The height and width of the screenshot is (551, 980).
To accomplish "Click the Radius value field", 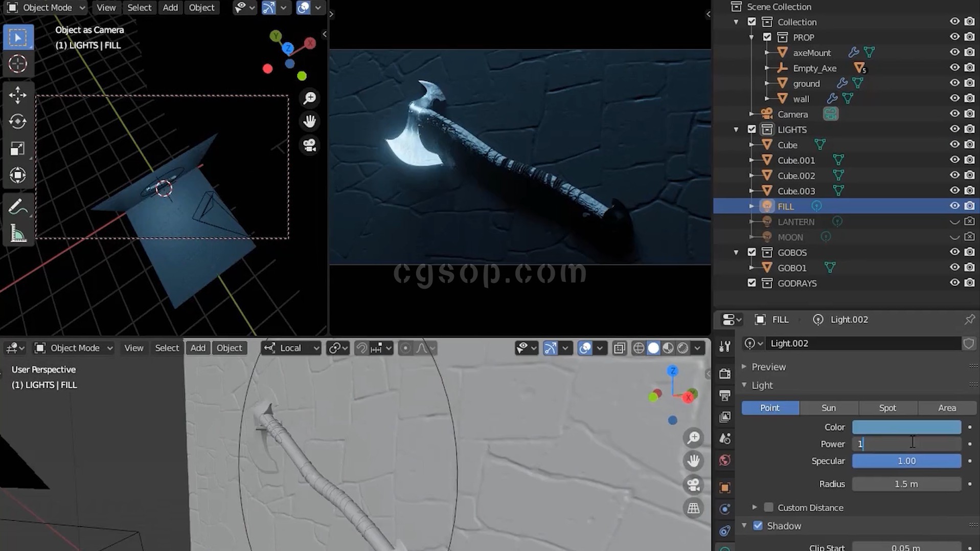I will click(906, 484).
